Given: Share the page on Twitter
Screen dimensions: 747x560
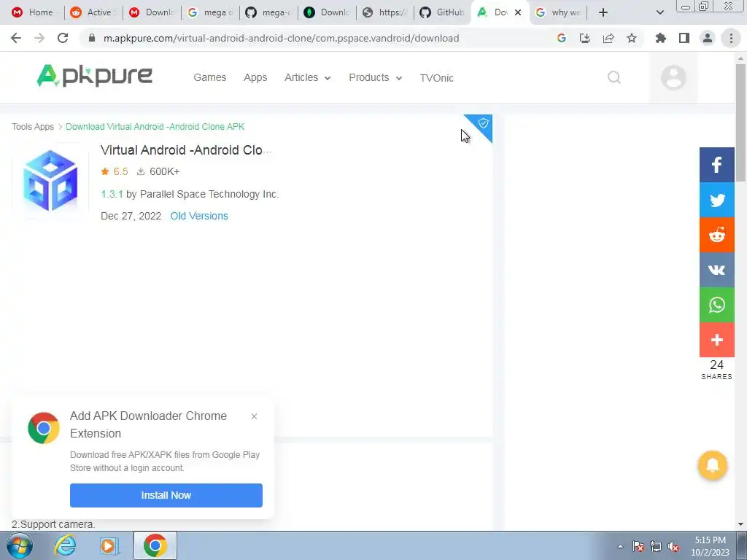Looking at the screenshot, I should [716, 200].
